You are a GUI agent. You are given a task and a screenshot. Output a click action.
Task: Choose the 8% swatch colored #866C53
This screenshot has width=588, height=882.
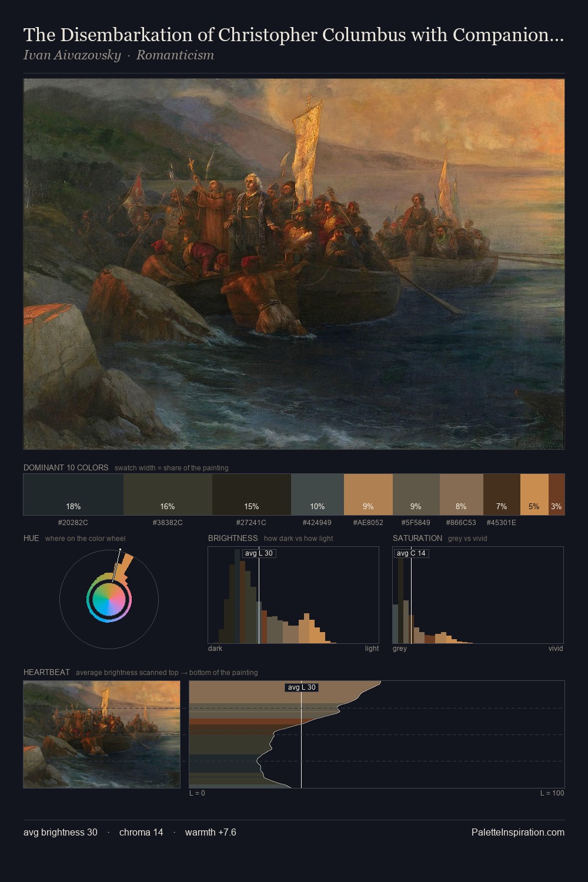pos(461,495)
